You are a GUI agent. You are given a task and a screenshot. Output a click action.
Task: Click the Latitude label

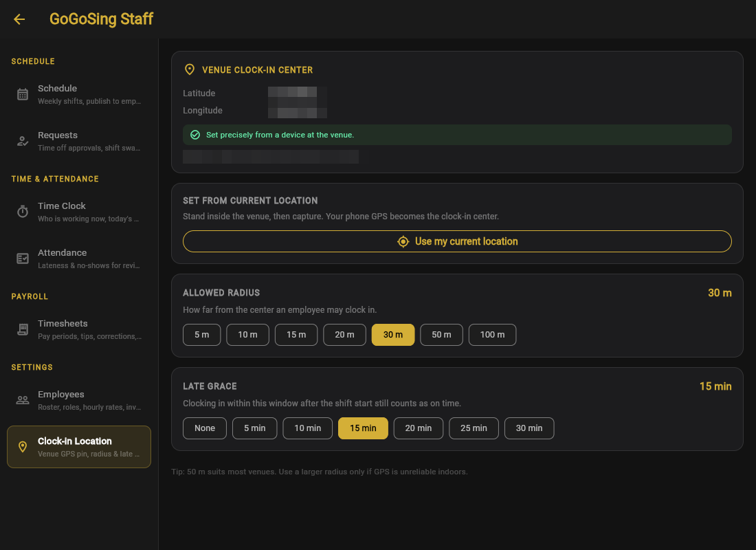coord(199,93)
